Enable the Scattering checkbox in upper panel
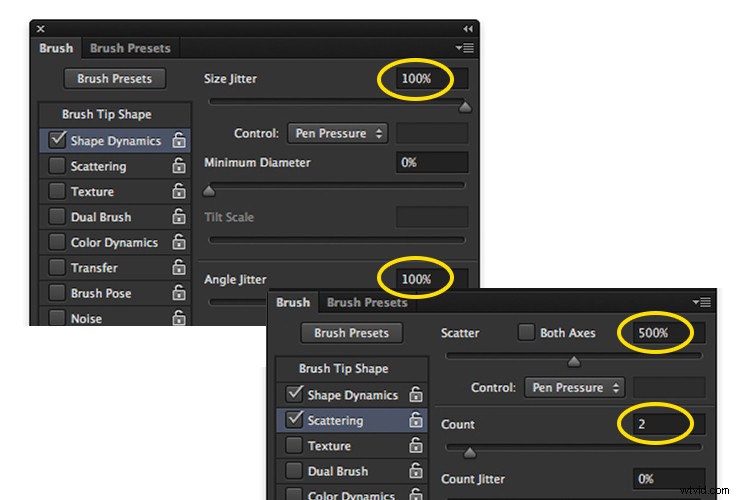This screenshot has width=750, height=500. pos(57,166)
